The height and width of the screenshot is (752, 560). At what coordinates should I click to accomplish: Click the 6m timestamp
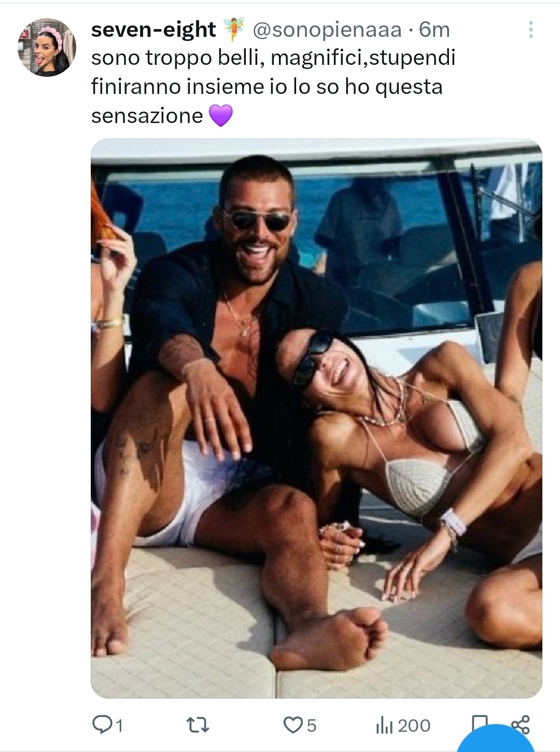[x=435, y=30]
